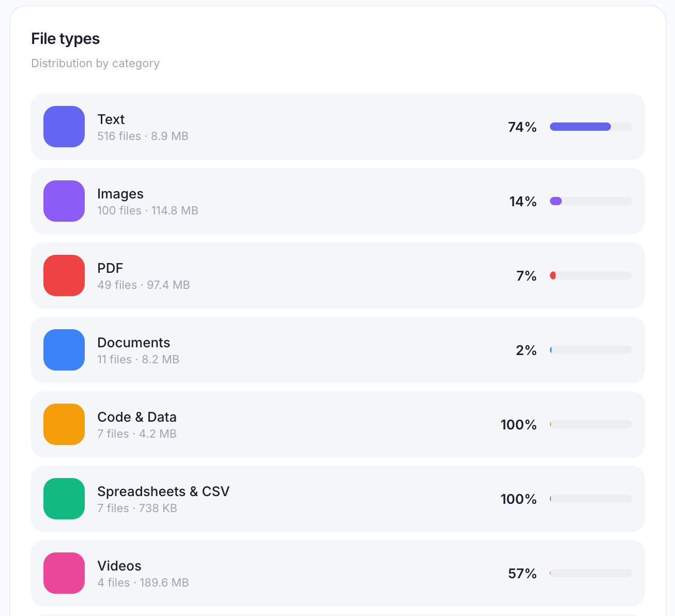Click the 516 files · 8.9 MB detail text
The image size is (675, 616).
[143, 136]
